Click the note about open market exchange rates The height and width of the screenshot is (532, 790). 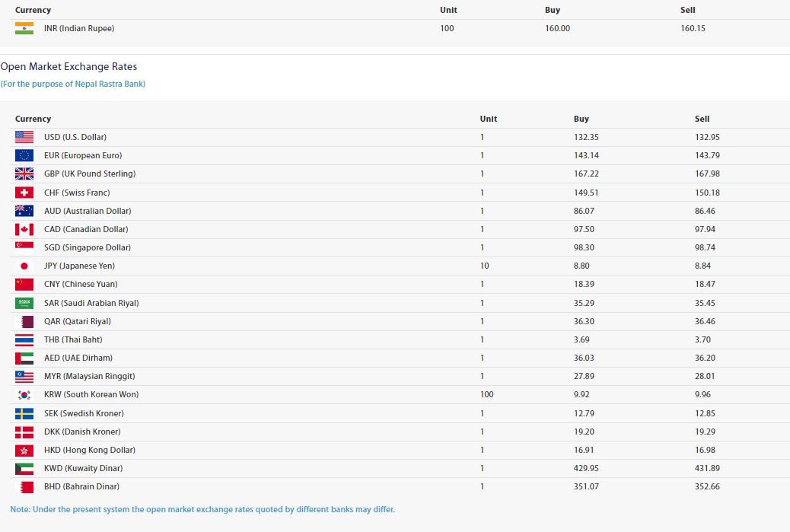[202, 509]
